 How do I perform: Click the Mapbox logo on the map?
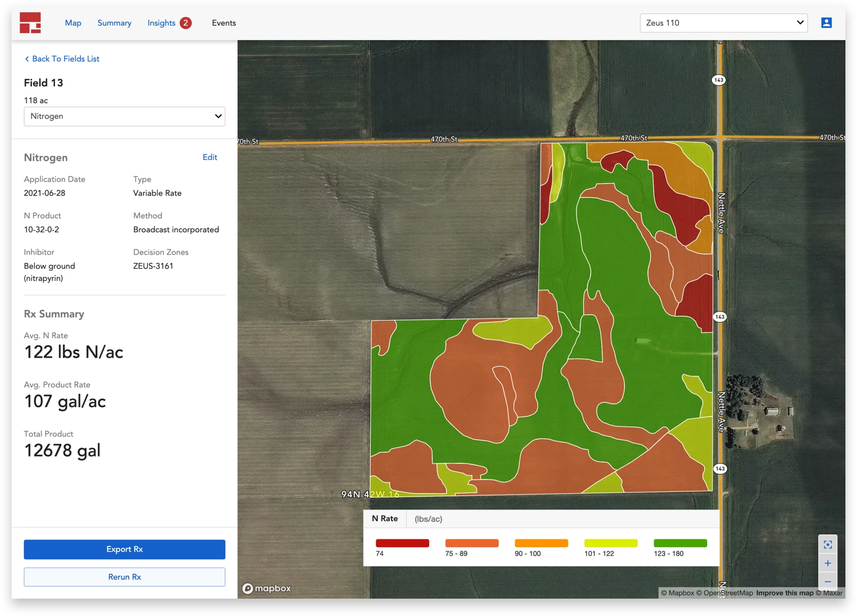[x=267, y=588]
